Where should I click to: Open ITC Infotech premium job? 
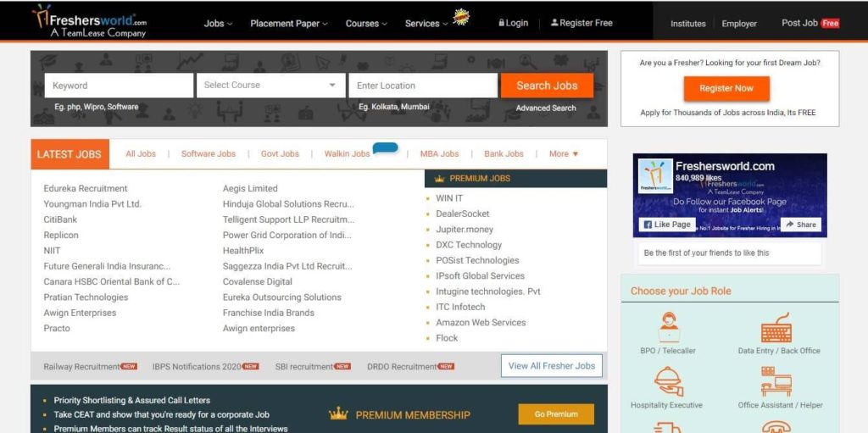click(460, 306)
